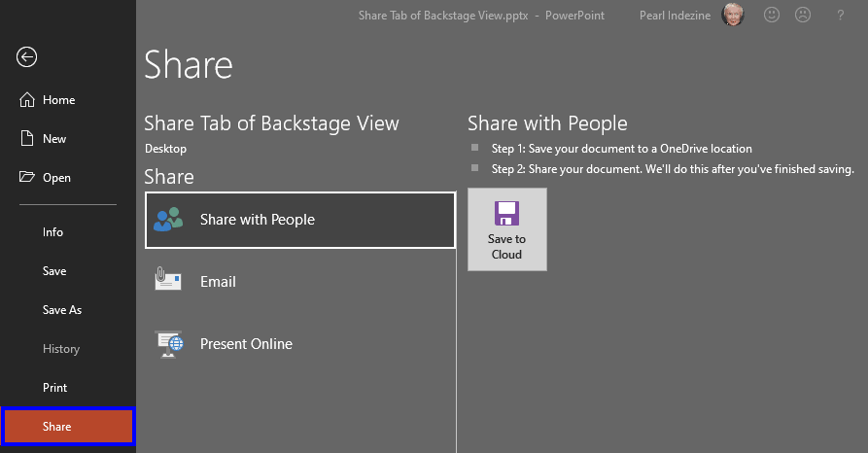Click the Present Online globe icon

tap(169, 344)
